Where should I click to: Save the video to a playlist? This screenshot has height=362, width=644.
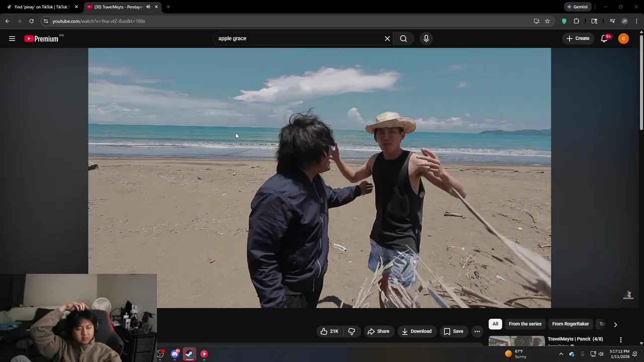(x=453, y=331)
